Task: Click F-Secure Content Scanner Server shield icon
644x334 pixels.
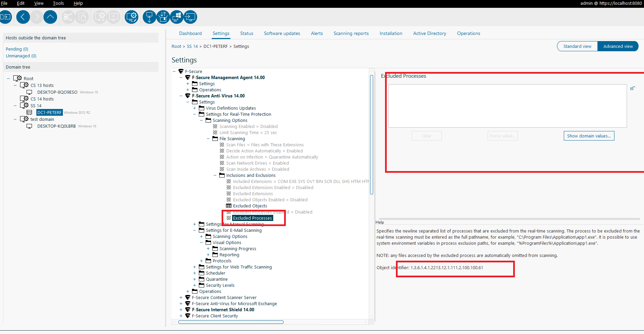Action: click(x=188, y=297)
